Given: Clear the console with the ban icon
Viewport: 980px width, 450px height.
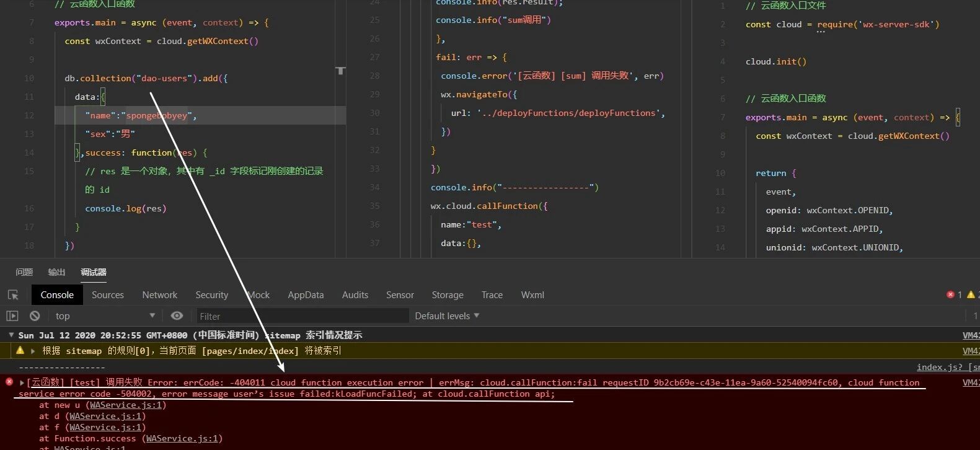Looking at the screenshot, I should point(35,316).
